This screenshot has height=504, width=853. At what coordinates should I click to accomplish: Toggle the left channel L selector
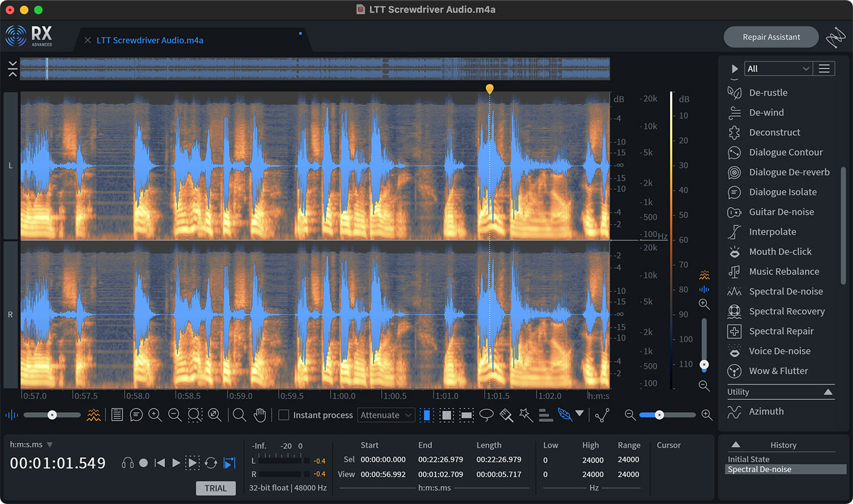tap(10, 166)
